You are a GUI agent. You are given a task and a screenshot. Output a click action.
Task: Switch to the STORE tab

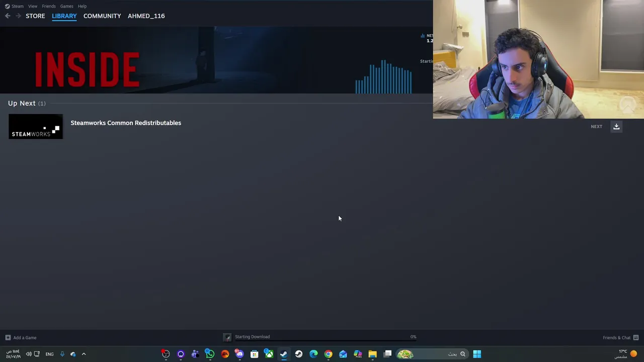[35, 16]
